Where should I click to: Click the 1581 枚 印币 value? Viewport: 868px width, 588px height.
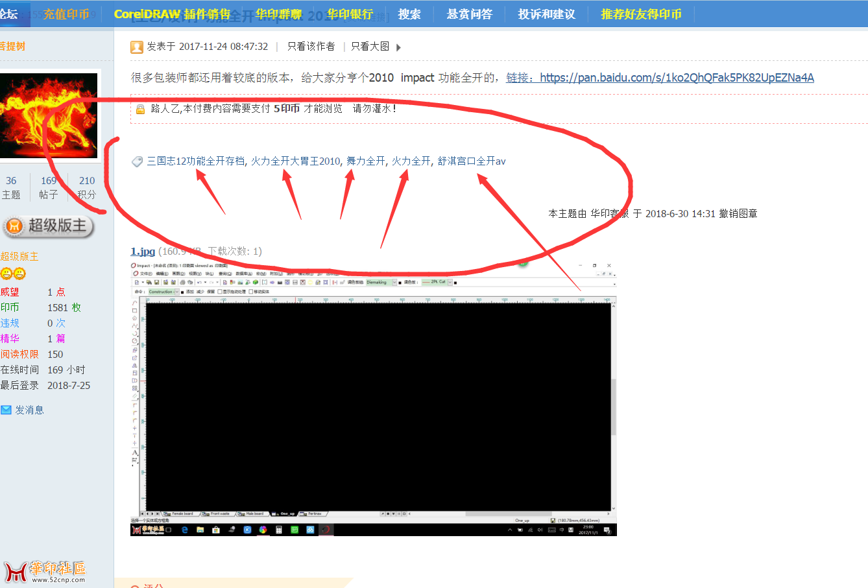click(64, 308)
